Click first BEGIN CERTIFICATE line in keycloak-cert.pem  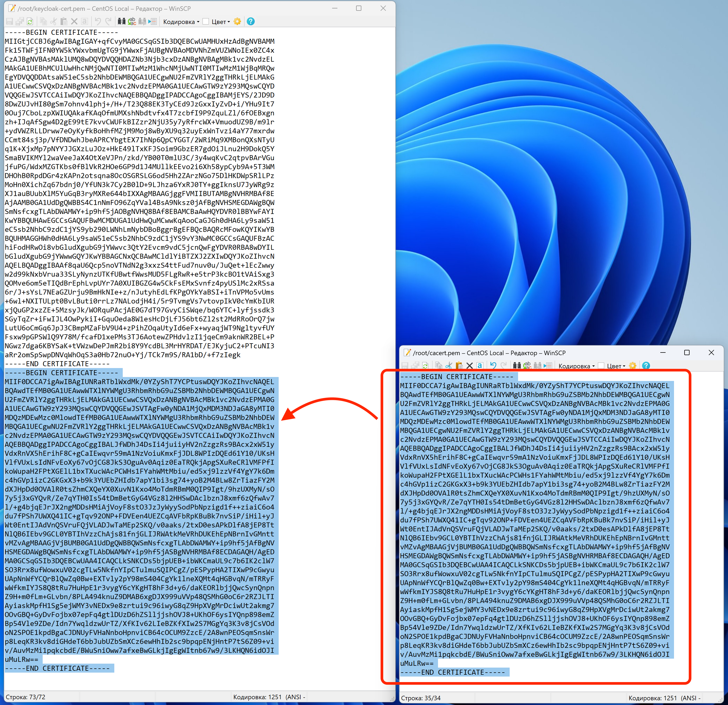click(61, 32)
